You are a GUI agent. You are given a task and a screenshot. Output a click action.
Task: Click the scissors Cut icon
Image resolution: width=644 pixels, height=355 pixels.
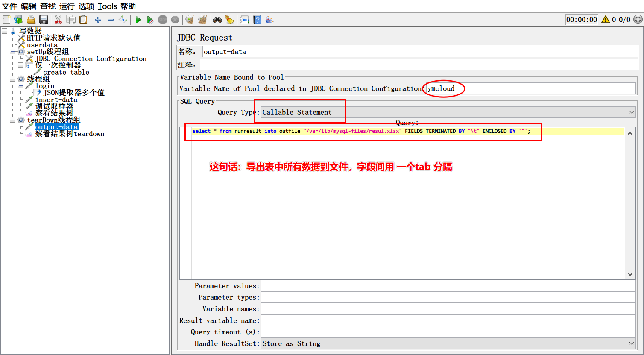click(59, 20)
